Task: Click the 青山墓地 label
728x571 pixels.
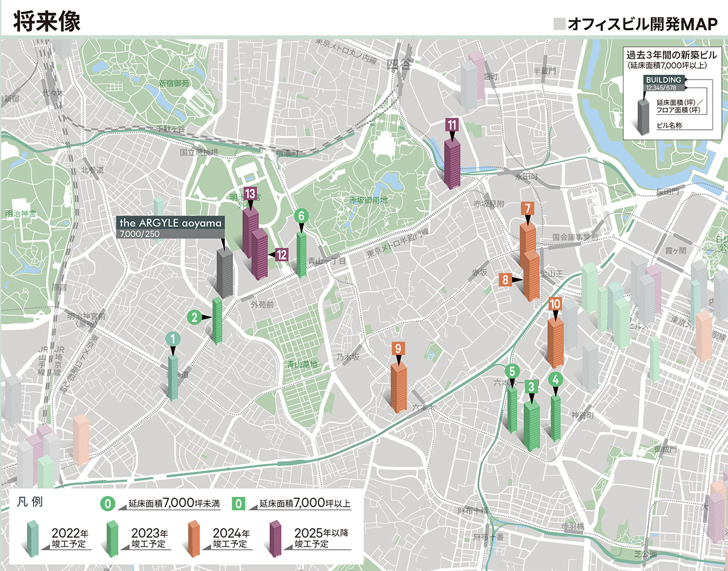Action: [x=302, y=365]
